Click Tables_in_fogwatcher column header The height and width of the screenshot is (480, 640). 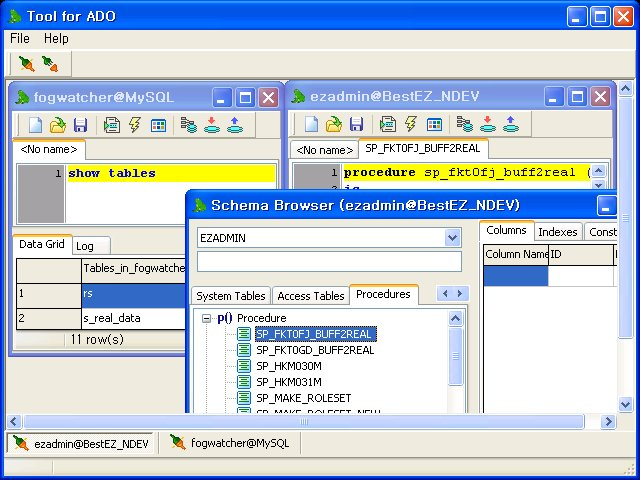[x=133, y=270]
